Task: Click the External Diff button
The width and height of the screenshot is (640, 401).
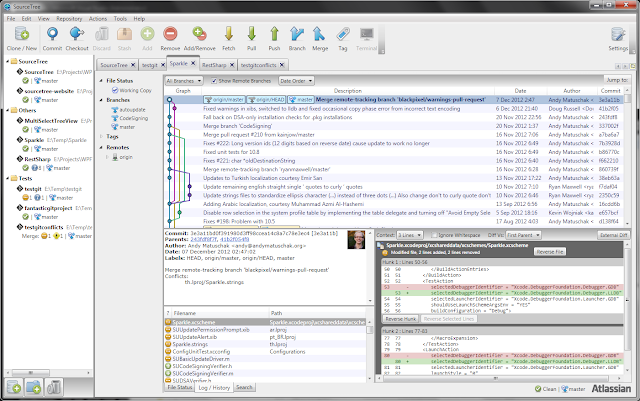Action: pyautogui.click(x=613, y=235)
